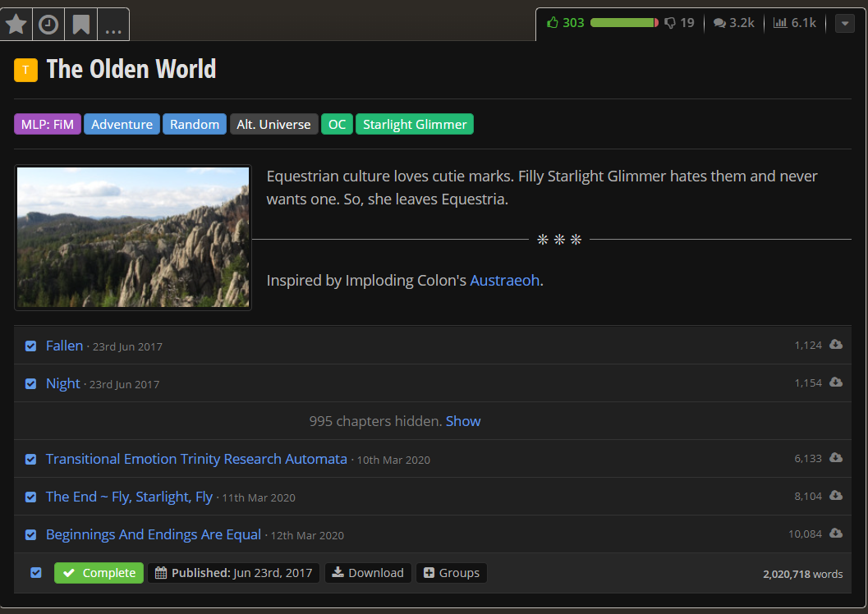Download the Beginnings And Endings chapter
868x614 pixels.
[836, 534]
